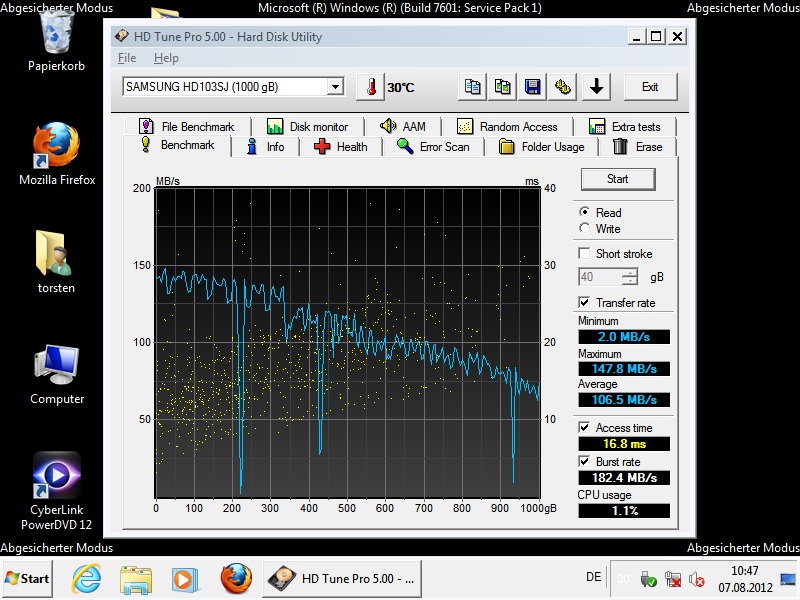Click the network disconnected tray icon

point(673,579)
